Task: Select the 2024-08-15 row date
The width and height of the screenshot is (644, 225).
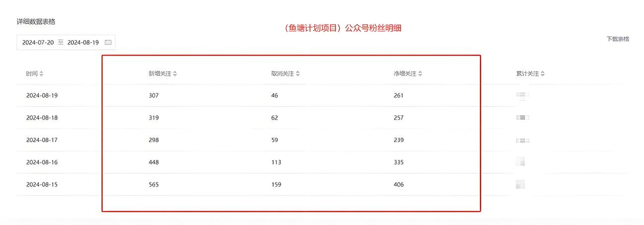Action: [42, 184]
